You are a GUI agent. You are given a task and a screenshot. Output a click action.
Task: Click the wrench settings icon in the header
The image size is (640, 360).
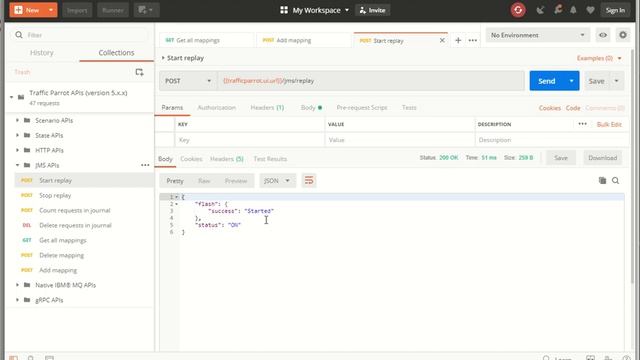(x=558, y=9)
